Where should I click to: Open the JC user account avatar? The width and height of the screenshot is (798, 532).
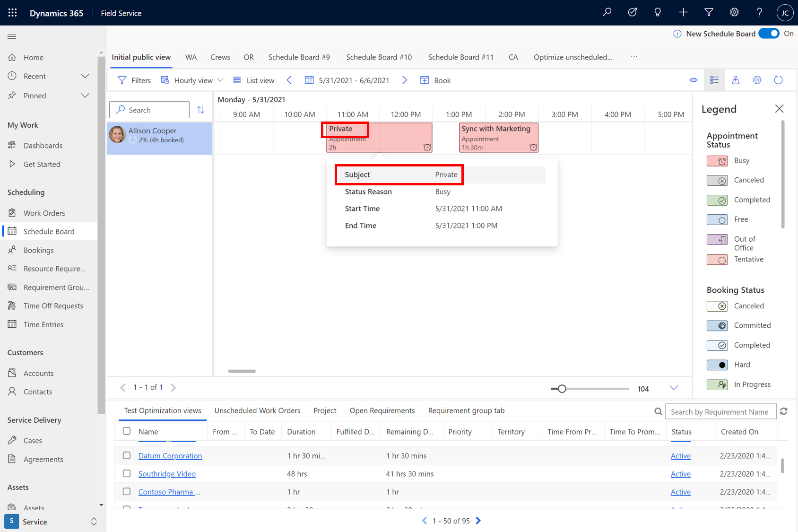(x=785, y=13)
